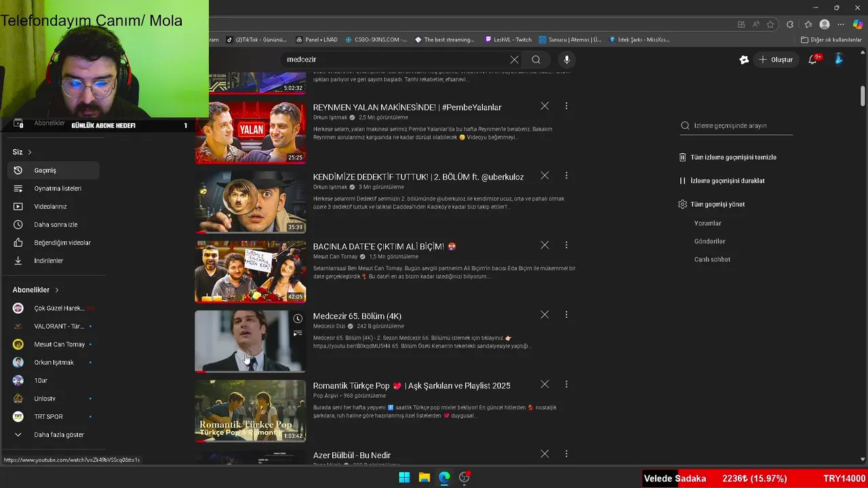The height and width of the screenshot is (488, 868).
Task: Add page to favorites with star icon
Action: pyautogui.click(x=770, y=24)
